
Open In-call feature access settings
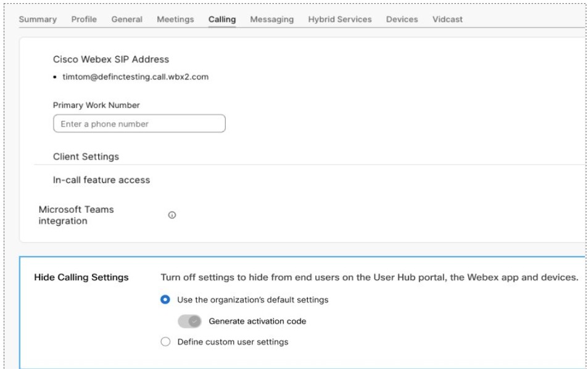pos(101,180)
